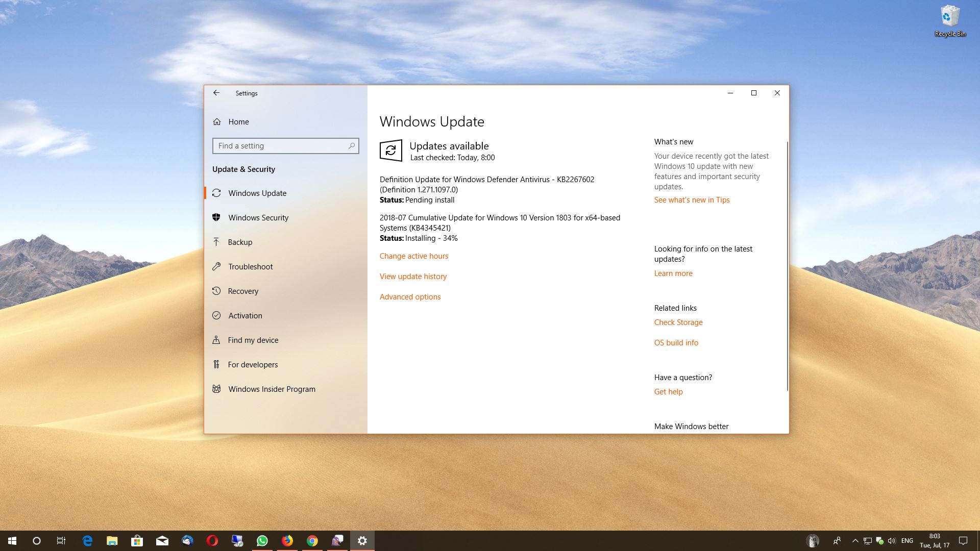Open the Activation section

point(286,315)
